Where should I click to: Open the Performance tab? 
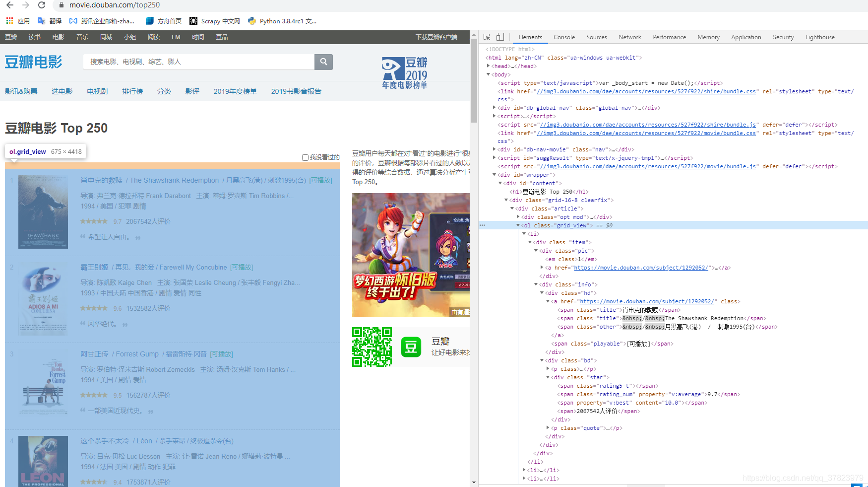(x=670, y=37)
